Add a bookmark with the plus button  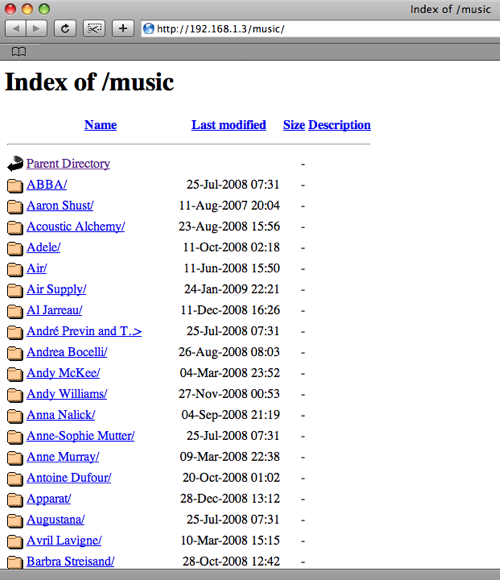(x=123, y=28)
